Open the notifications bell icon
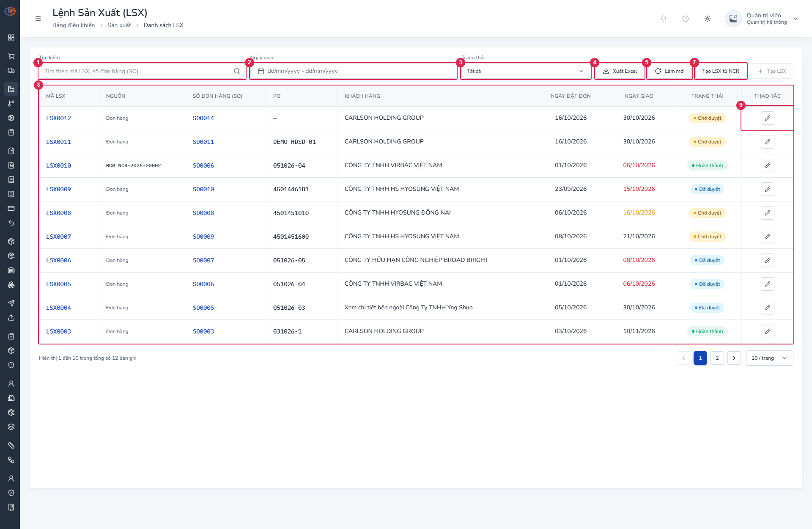The image size is (812, 529). [x=664, y=19]
